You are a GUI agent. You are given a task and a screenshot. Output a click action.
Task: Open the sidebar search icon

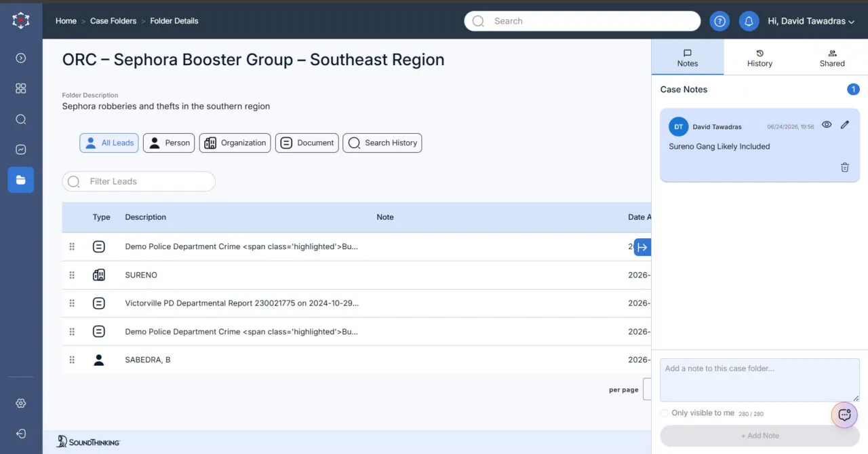(x=21, y=119)
